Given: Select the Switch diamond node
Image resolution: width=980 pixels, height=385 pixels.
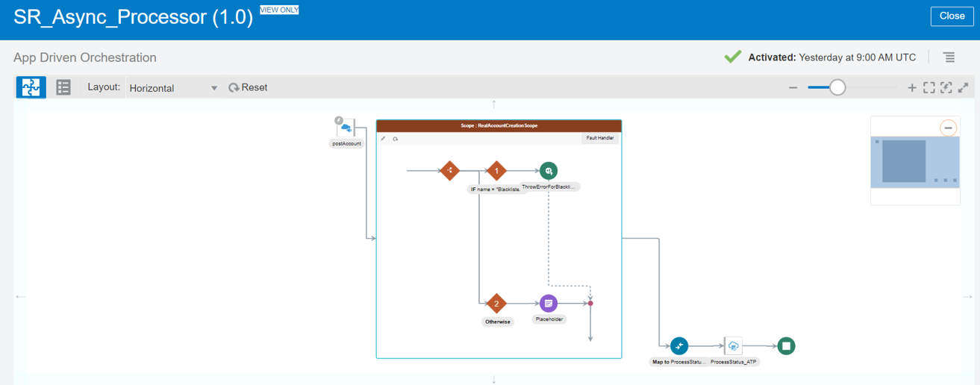Looking at the screenshot, I should (x=449, y=171).
